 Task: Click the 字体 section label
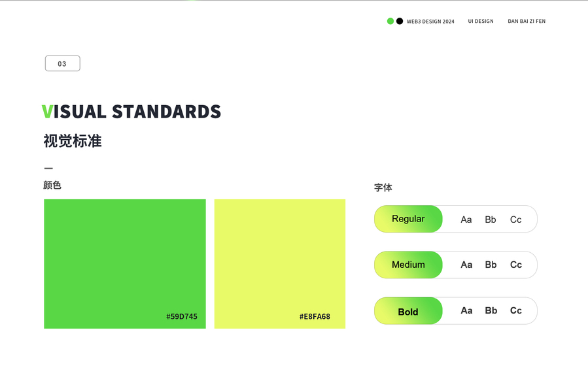(x=383, y=188)
